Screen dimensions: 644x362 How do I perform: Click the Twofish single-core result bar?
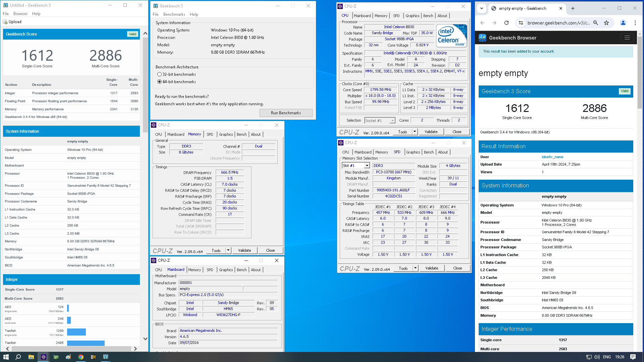click(x=76, y=332)
